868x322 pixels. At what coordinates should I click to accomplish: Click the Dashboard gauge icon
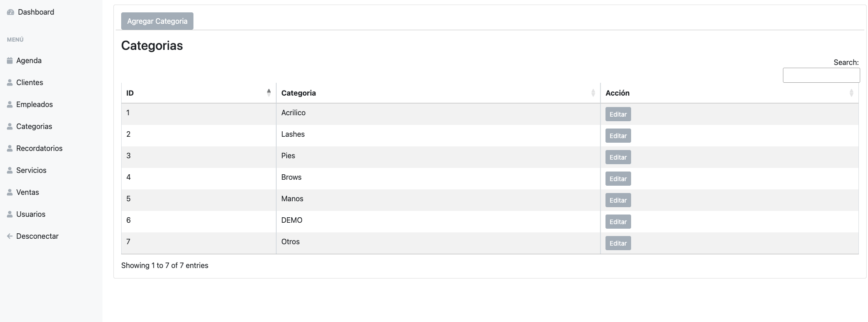(11, 12)
